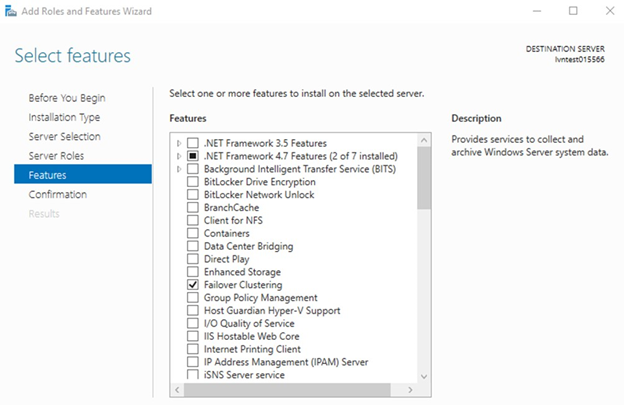Screen dimensions: 624x405
Task: Click the horizontal scroll left arrow
Action: (177, 390)
